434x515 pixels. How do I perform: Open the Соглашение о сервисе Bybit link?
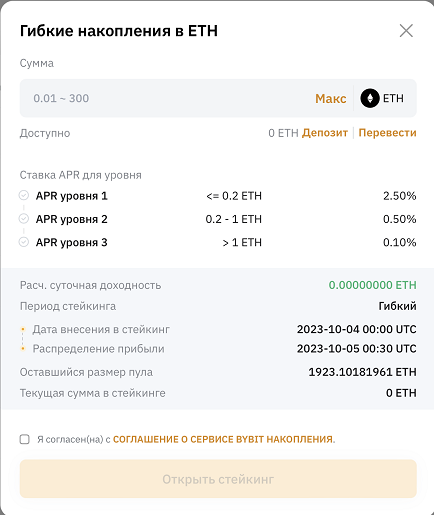(x=223, y=439)
